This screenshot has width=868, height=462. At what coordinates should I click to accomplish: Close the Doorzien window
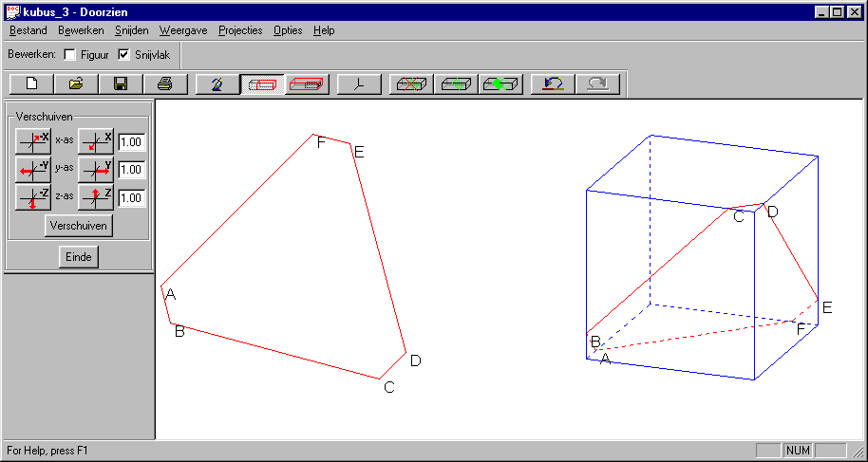[855, 11]
